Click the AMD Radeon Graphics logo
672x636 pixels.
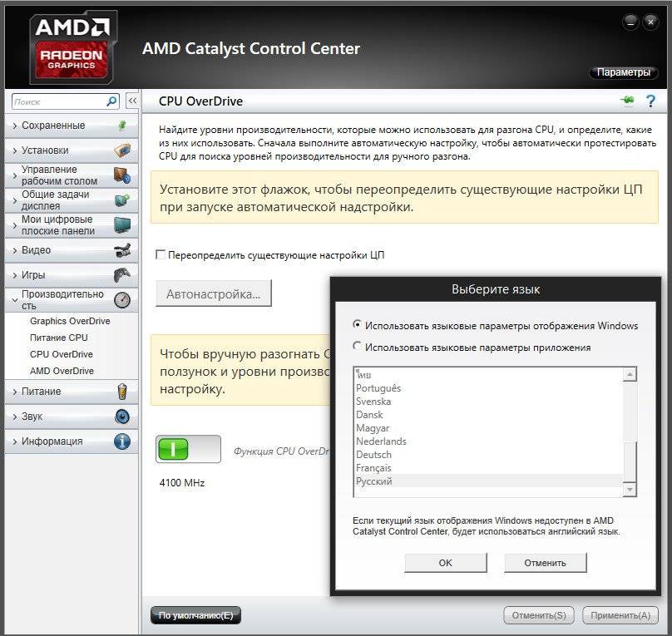73,47
